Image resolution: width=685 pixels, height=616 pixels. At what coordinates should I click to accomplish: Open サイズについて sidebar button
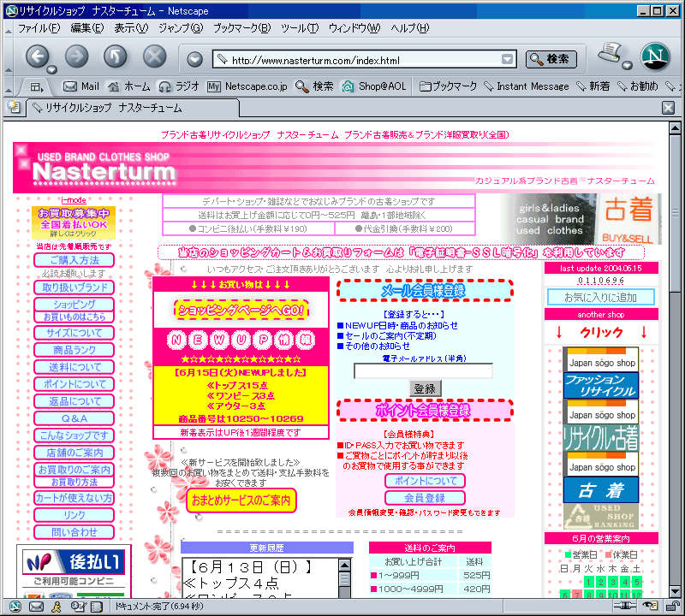click(74, 333)
